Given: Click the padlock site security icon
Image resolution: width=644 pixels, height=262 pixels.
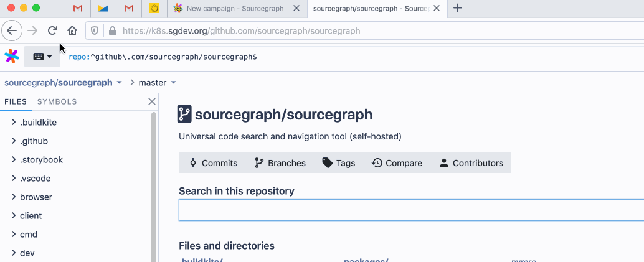Looking at the screenshot, I should click(x=112, y=30).
